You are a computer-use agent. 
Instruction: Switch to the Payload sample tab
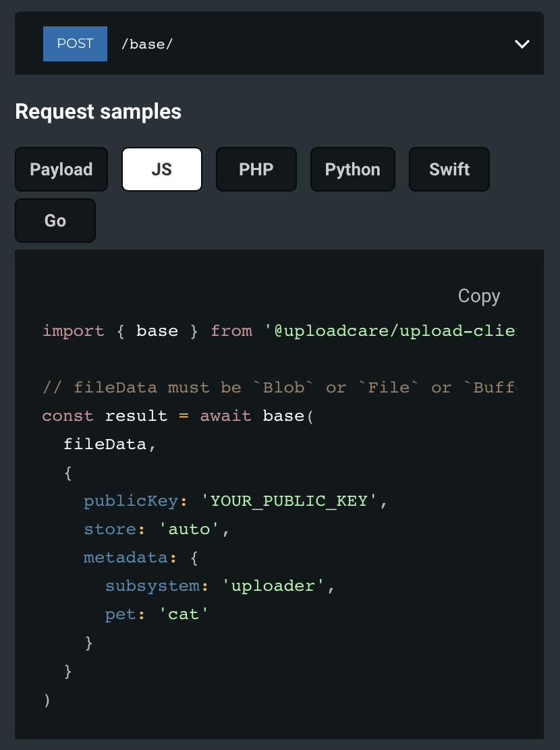point(61,169)
